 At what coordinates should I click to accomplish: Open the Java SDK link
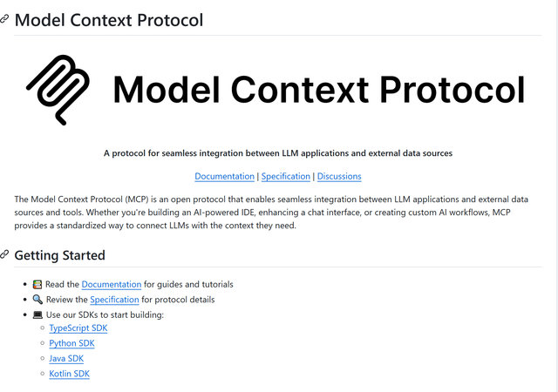[66, 358]
